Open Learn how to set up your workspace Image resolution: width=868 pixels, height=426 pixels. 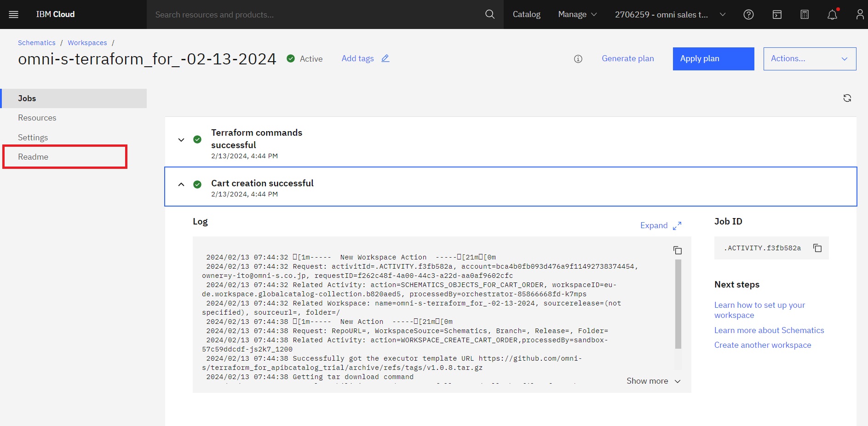tap(759, 310)
